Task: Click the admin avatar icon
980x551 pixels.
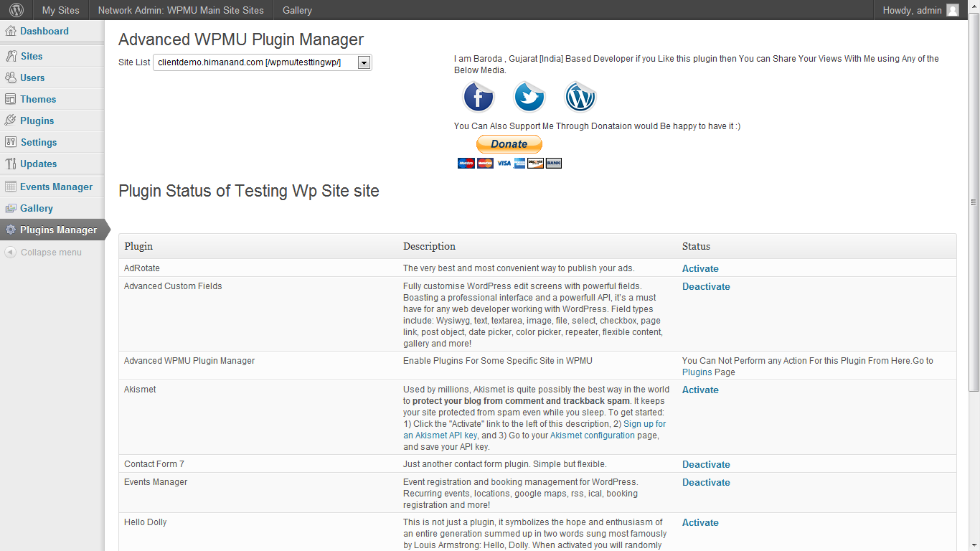Action: coord(953,10)
